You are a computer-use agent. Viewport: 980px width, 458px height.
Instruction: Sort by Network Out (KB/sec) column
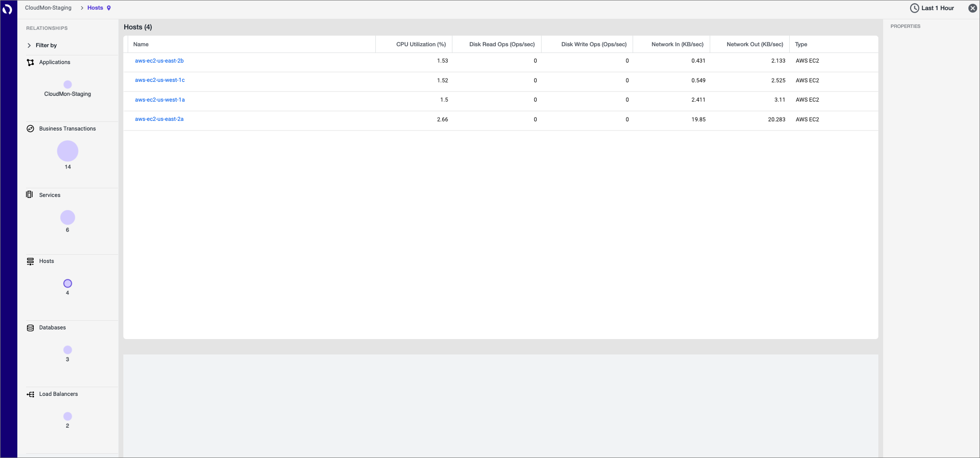[755, 44]
